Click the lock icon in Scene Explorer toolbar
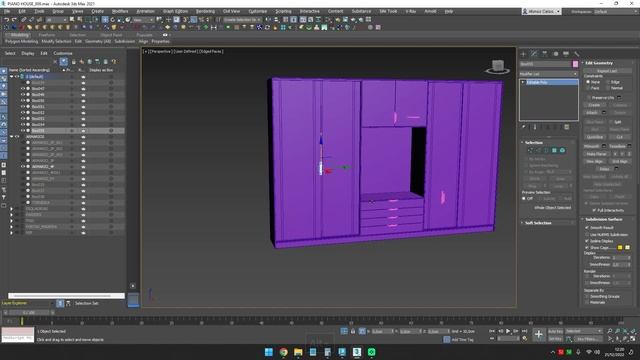Viewport: 640px width, 360px height. point(74,62)
